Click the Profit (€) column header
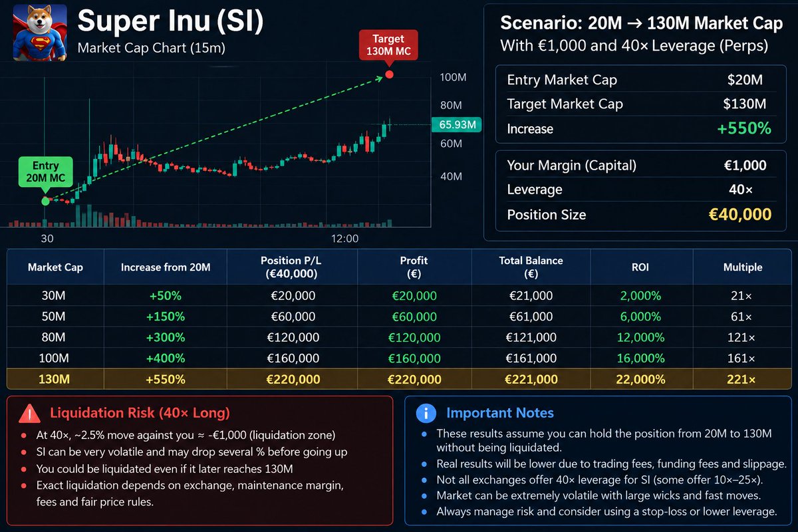Screen dimensions: 798x532 coord(414,267)
